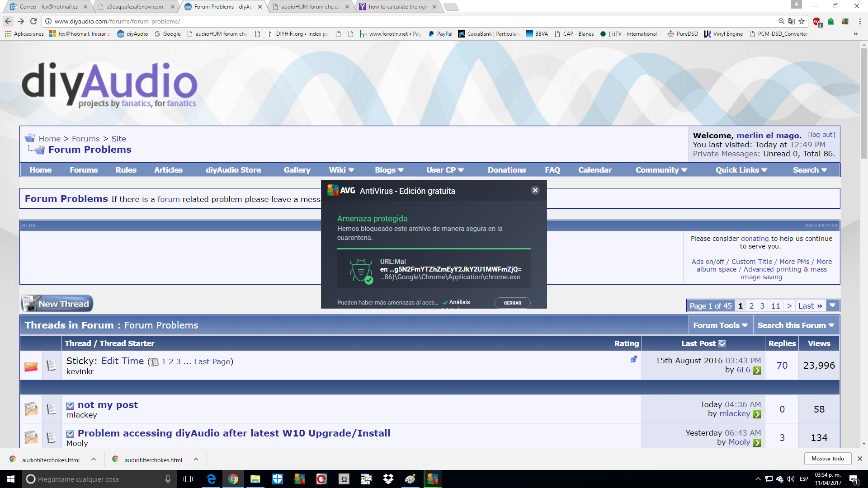Open Rules in the navbar
The image size is (868, 488).
(126, 170)
